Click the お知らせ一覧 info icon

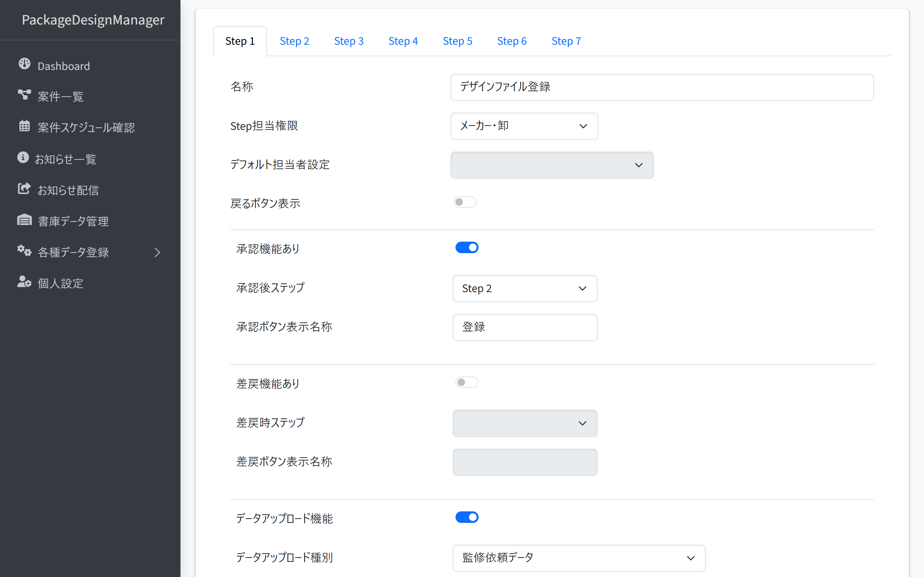(23, 157)
